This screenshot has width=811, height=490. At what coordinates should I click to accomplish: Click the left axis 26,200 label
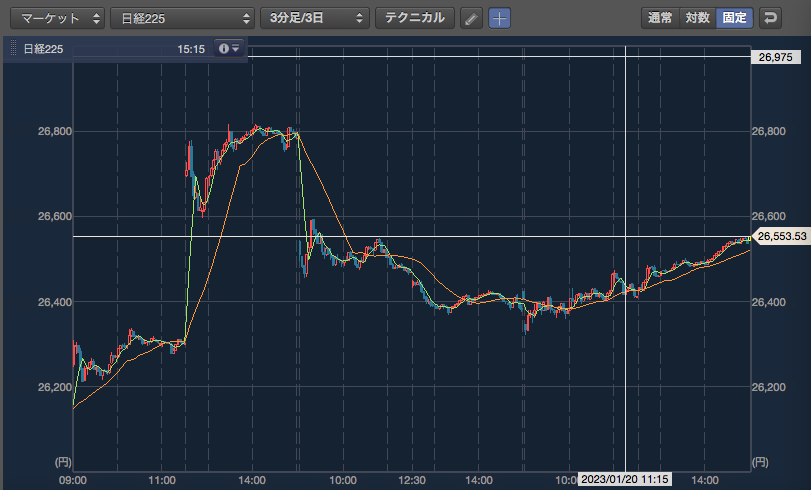click(55, 387)
